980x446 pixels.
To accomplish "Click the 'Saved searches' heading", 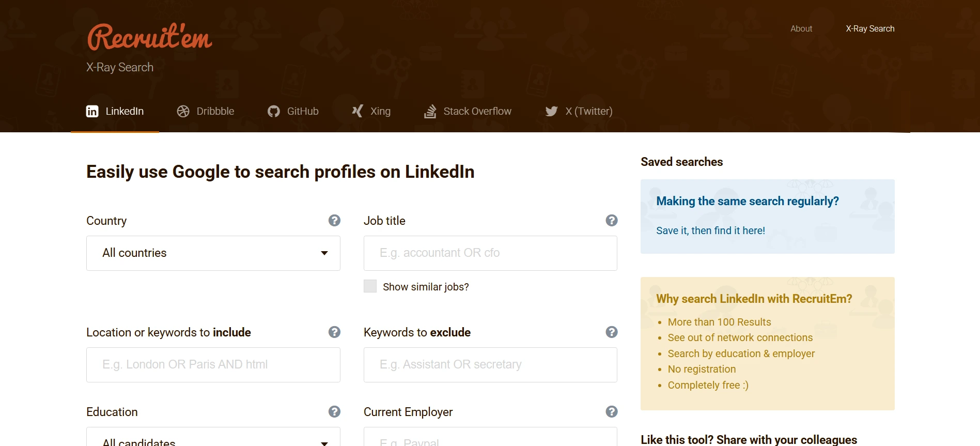I will pos(681,162).
